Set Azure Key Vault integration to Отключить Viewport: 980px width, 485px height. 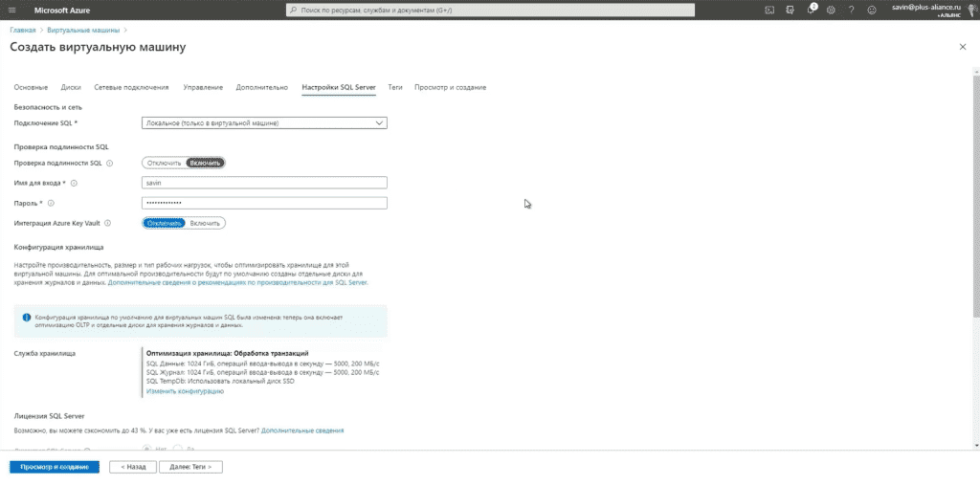(x=165, y=223)
